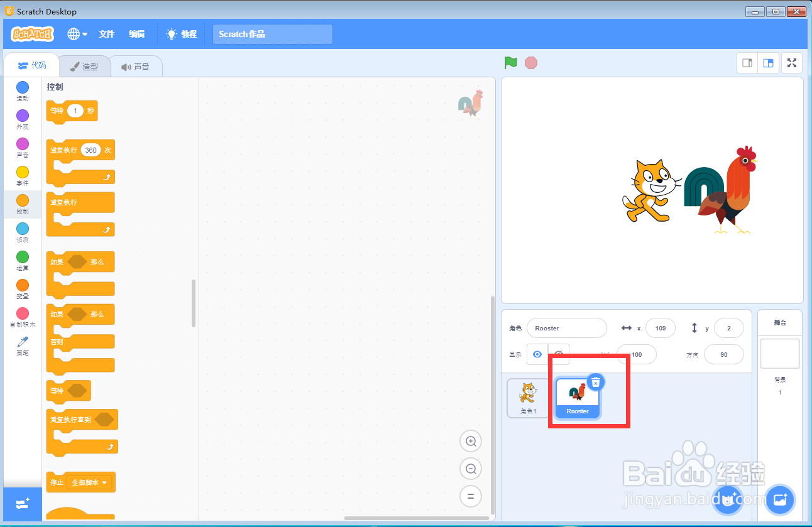This screenshot has width=812, height=527.
Task: Click the 如果 那么 block
Action: tap(80, 274)
